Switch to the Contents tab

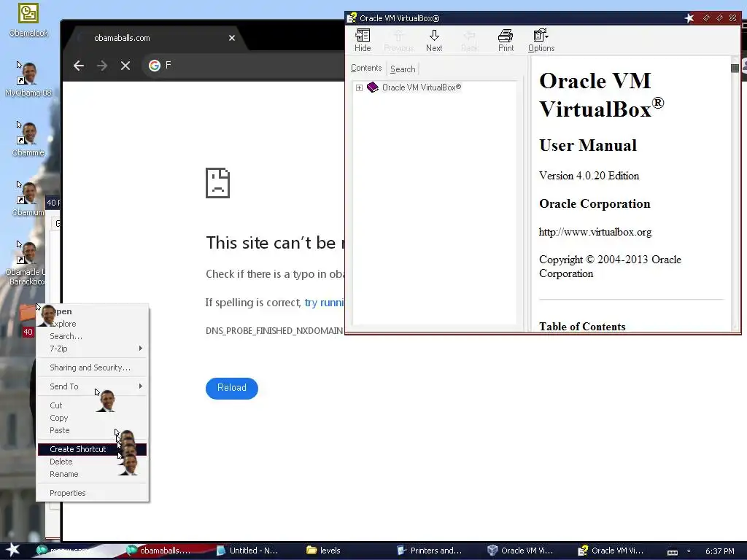click(366, 68)
